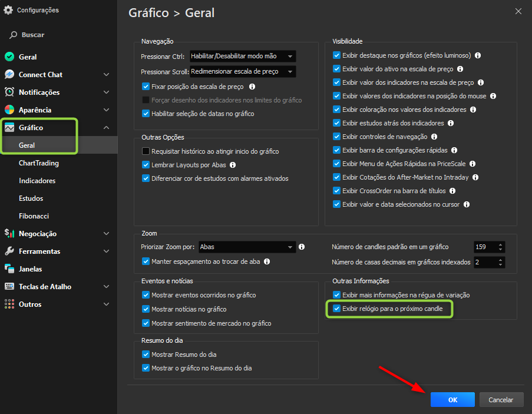532x414 pixels.
Task: Click info icon beside valor e data selecionados
Action: tap(467, 204)
